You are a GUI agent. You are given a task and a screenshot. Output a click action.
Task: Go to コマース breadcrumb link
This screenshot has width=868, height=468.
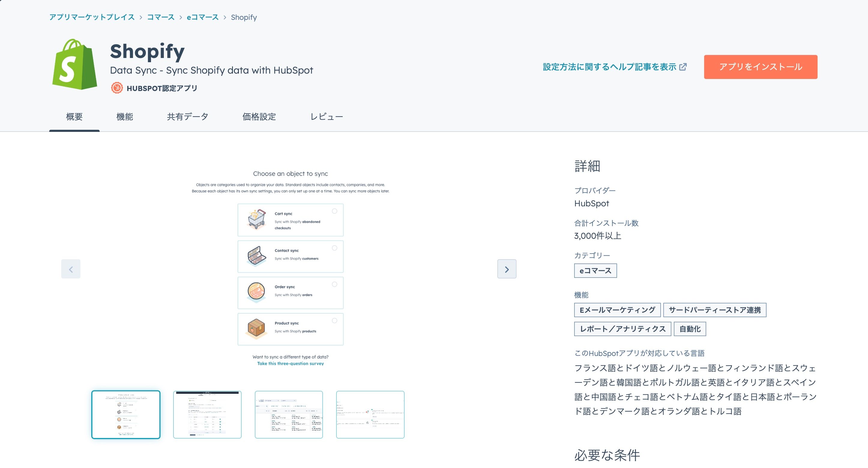161,17
